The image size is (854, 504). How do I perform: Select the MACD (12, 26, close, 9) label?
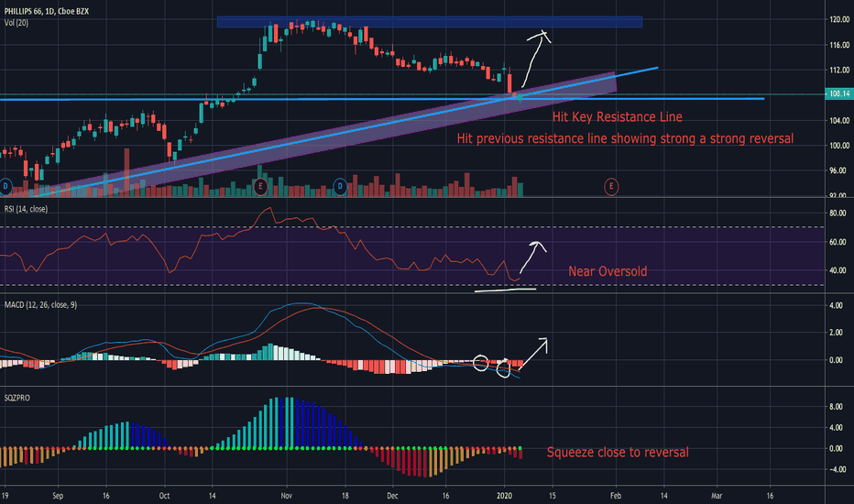(41, 304)
